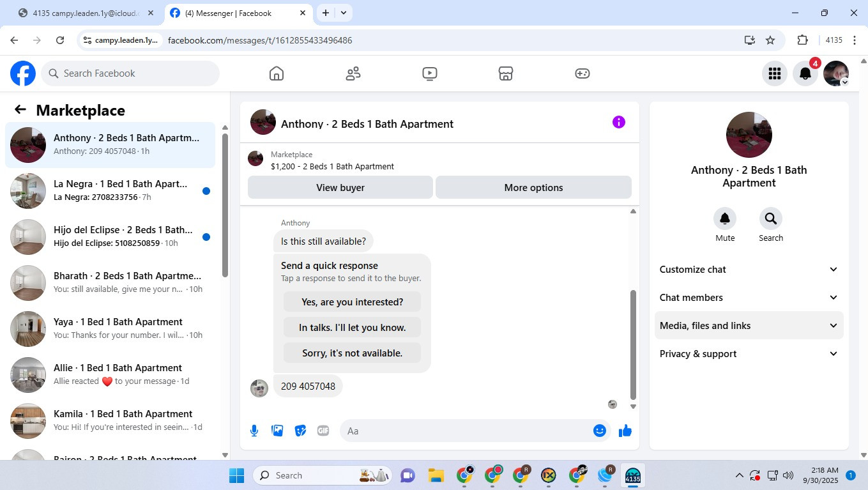Send quick response 'In talks. I'll let you know.'
The width and height of the screenshot is (868, 490).
(352, 327)
